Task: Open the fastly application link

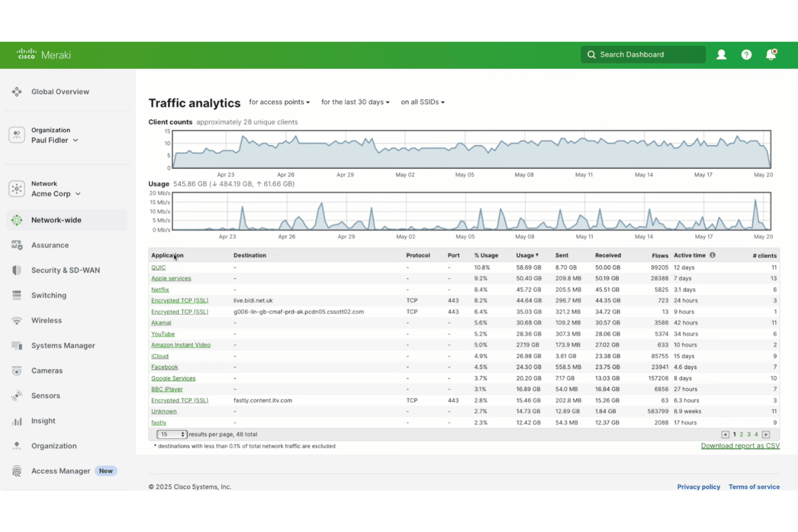Action: point(159,423)
